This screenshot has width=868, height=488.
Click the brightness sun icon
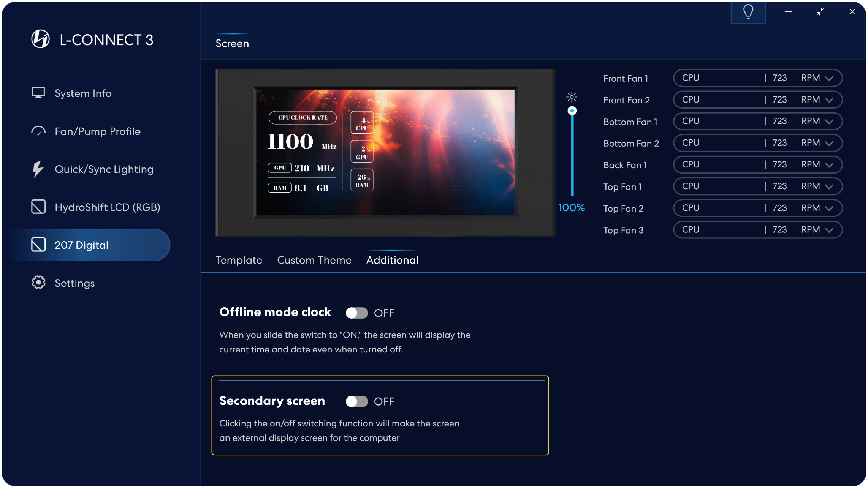[572, 97]
